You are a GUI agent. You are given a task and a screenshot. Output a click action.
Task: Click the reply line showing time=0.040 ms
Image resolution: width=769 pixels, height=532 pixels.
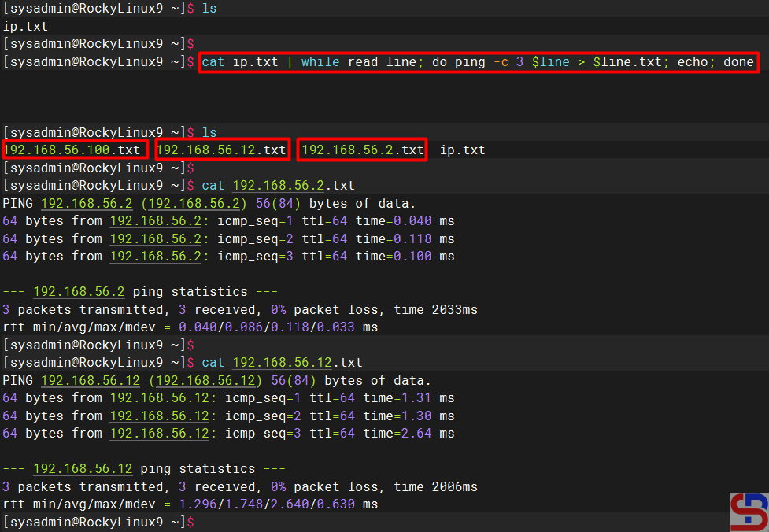tap(228, 221)
